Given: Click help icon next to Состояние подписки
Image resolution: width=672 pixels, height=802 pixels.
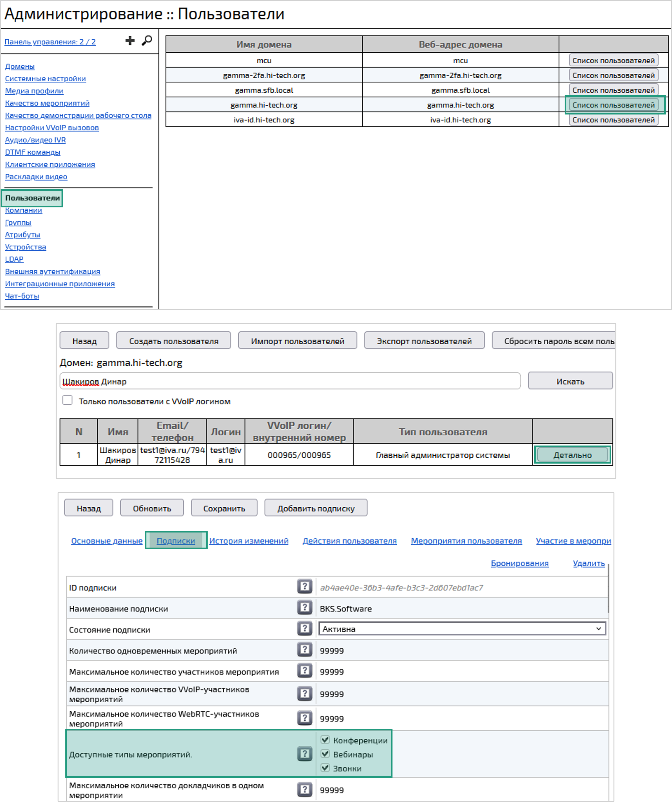Looking at the screenshot, I should [304, 628].
